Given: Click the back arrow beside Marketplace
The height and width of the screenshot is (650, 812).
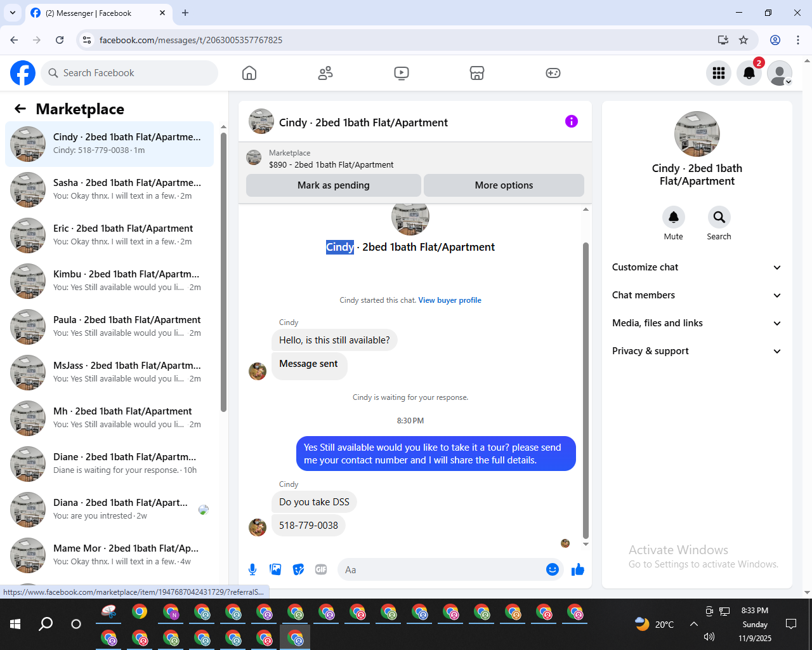Looking at the screenshot, I should coord(20,109).
